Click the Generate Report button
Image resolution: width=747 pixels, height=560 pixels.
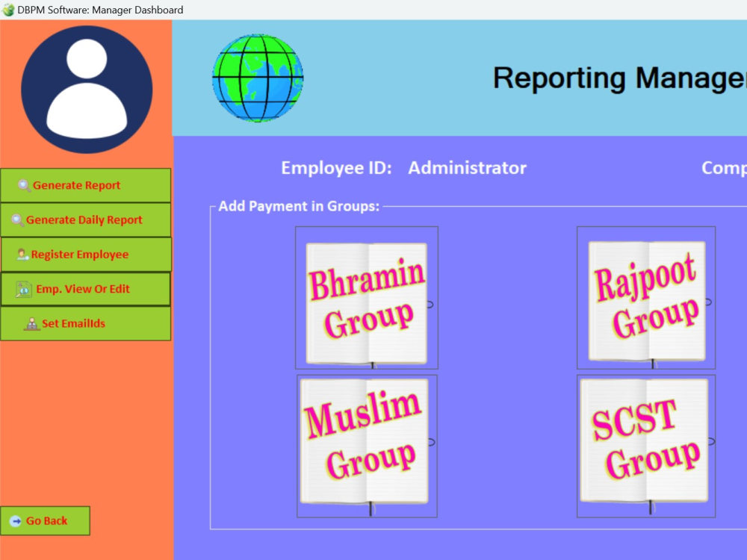(x=86, y=185)
